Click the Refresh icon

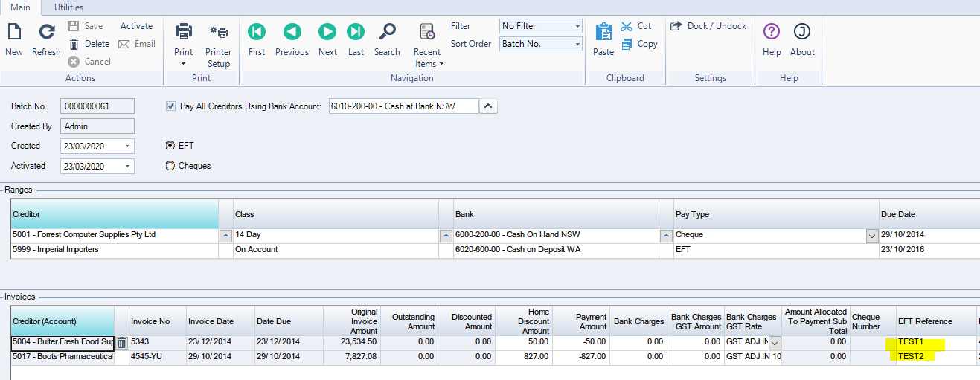pyautogui.click(x=46, y=33)
